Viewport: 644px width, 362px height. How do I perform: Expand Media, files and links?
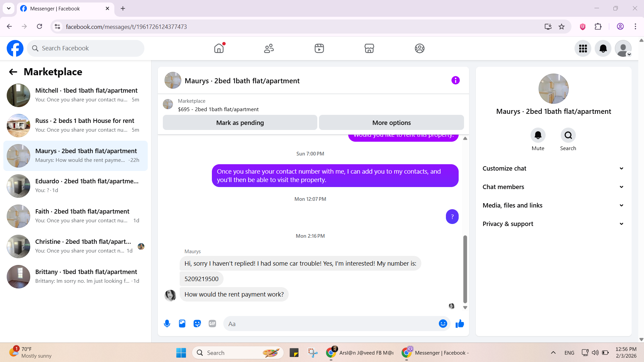pos(553,206)
